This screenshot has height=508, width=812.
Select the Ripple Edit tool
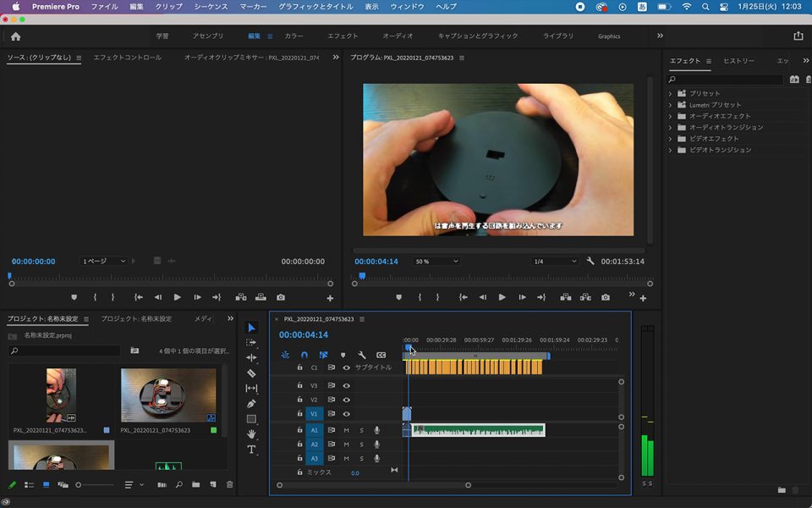click(251, 358)
